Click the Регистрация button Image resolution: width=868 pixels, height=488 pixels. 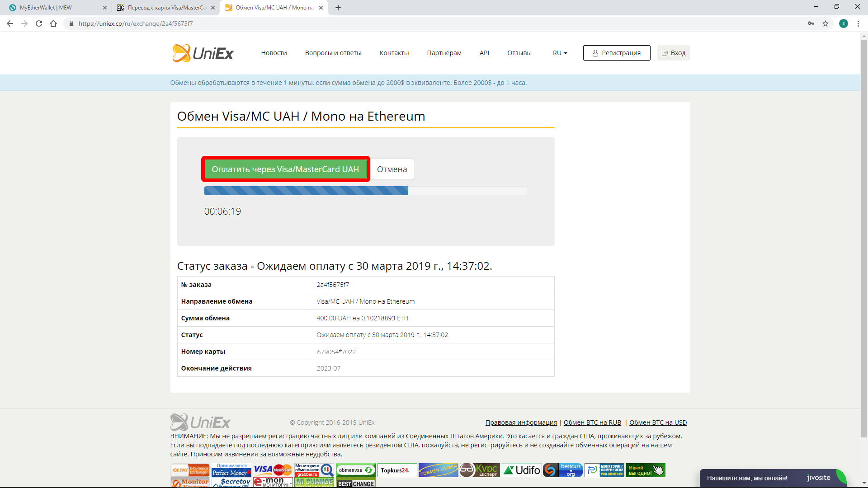point(617,53)
